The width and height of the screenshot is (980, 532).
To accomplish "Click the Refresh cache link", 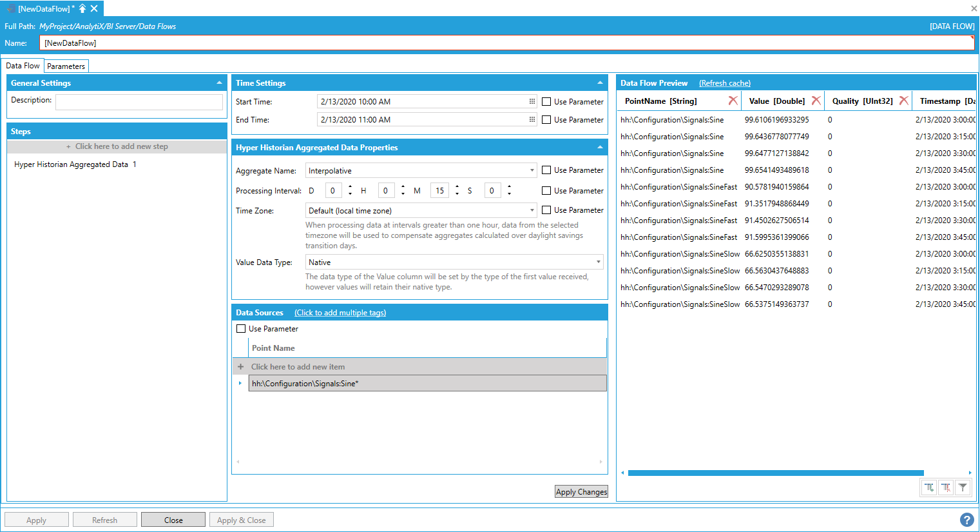I will [x=724, y=83].
